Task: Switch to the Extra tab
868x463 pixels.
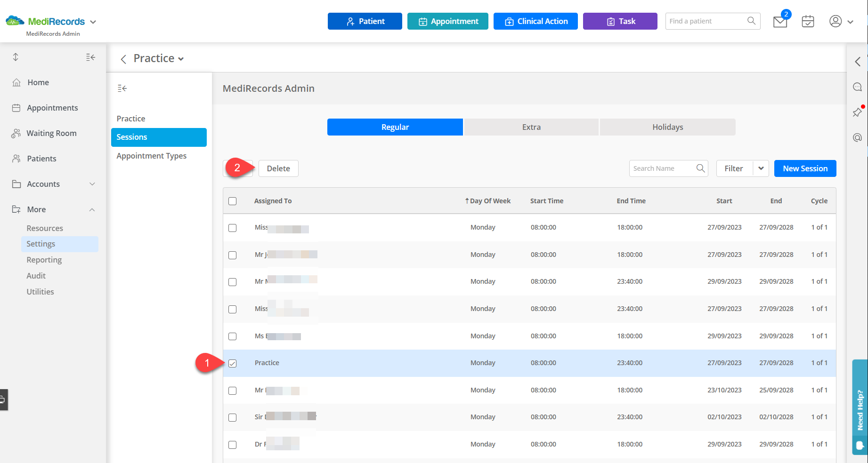Action: pos(531,127)
